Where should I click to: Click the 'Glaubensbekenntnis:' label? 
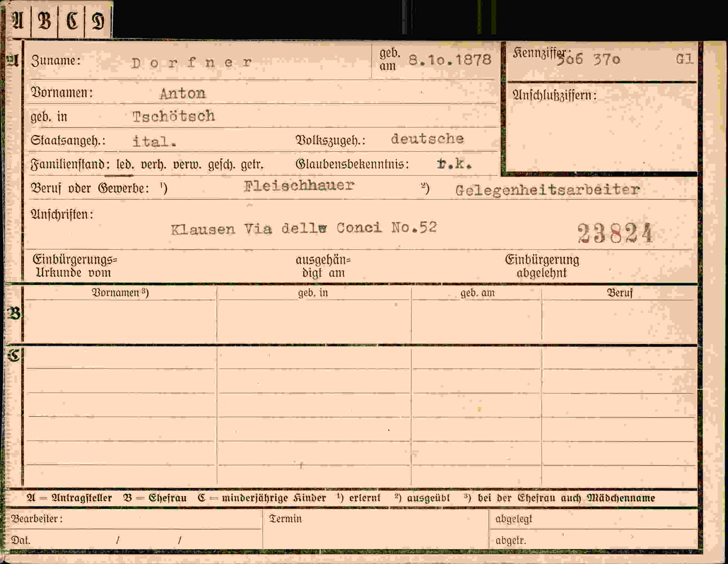tap(352, 164)
